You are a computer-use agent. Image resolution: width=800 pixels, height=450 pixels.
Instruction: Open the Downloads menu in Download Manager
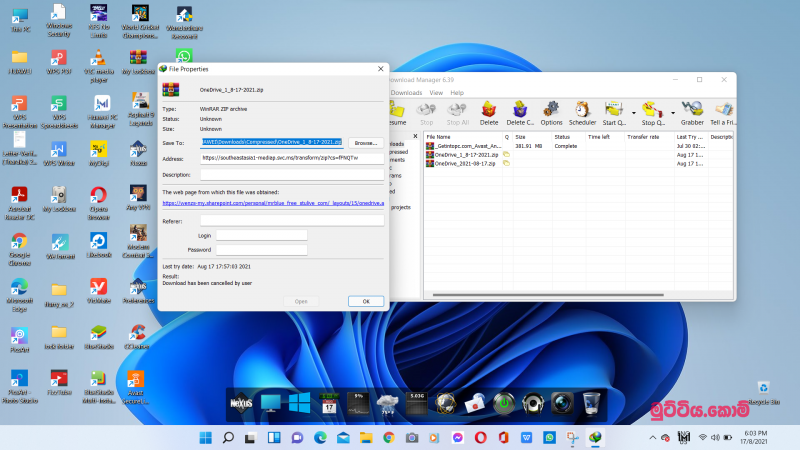(406, 93)
